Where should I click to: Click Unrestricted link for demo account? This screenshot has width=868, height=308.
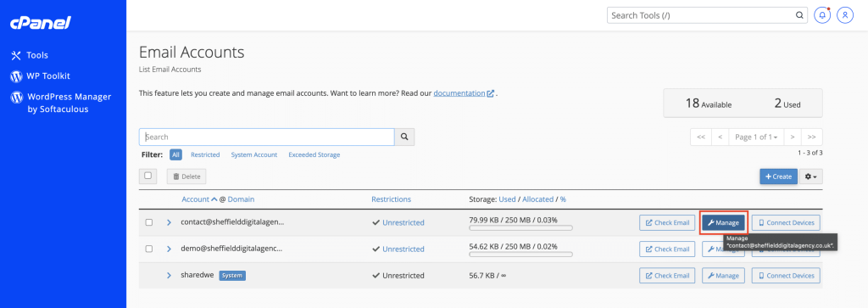pos(403,249)
